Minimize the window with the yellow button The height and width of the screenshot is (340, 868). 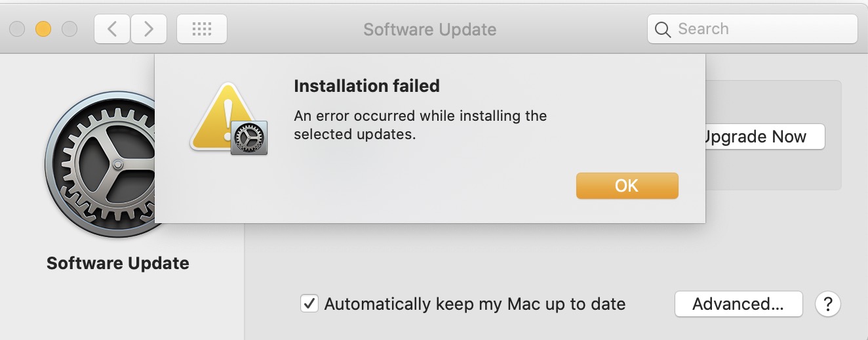point(43,29)
